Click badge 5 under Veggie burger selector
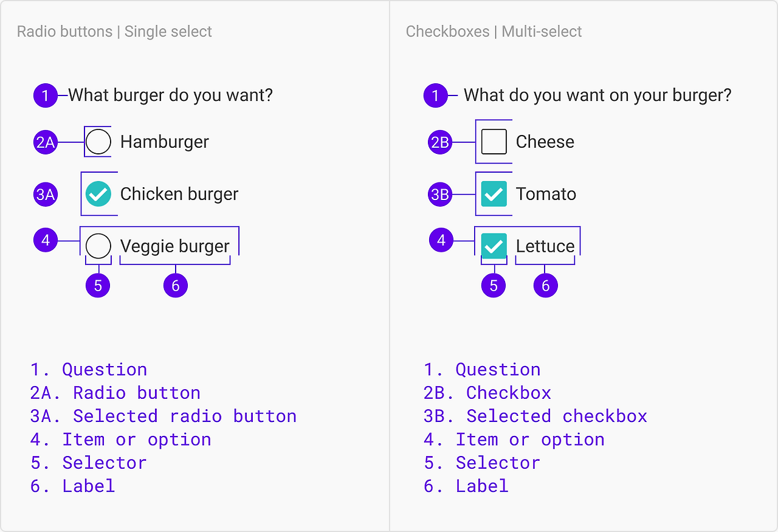The image size is (778, 532). click(x=98, y=285)
